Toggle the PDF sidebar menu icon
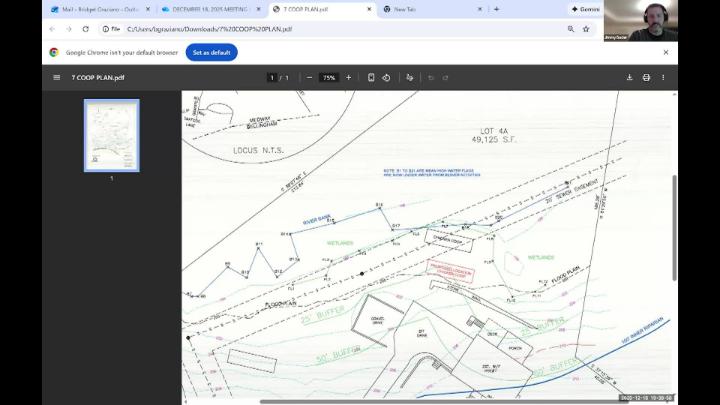The image size is (720, 405). 56,77
